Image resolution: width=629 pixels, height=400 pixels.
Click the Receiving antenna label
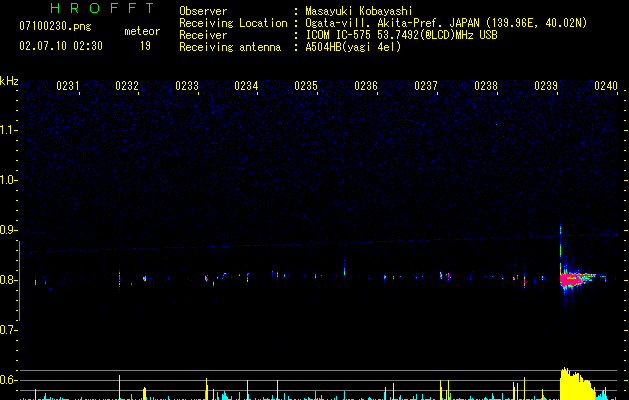[x=230, y=47]
